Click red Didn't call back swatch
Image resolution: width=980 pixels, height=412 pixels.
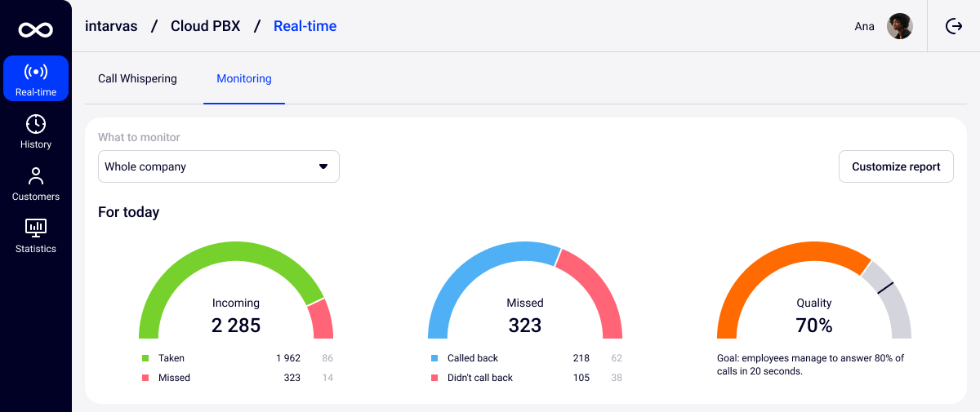pos(434,378)
